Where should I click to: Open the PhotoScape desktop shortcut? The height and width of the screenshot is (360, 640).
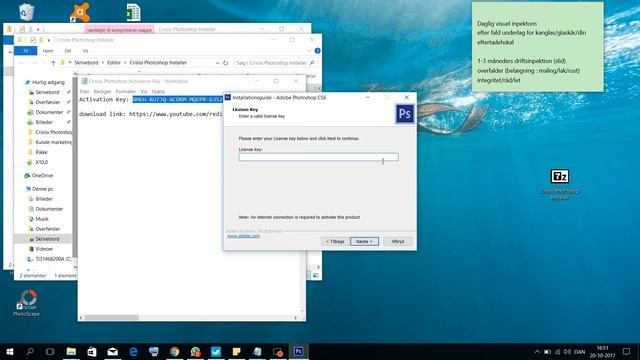(x=27, y=303)
